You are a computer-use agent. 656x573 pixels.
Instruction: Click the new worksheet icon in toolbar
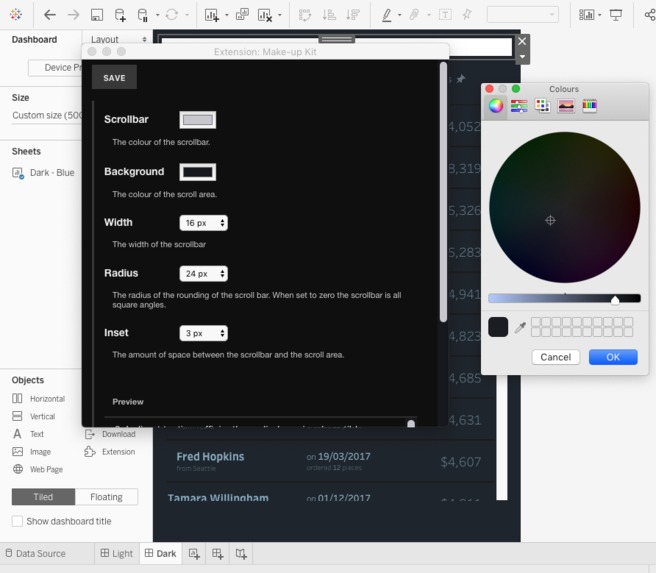[x=211, y=15]
